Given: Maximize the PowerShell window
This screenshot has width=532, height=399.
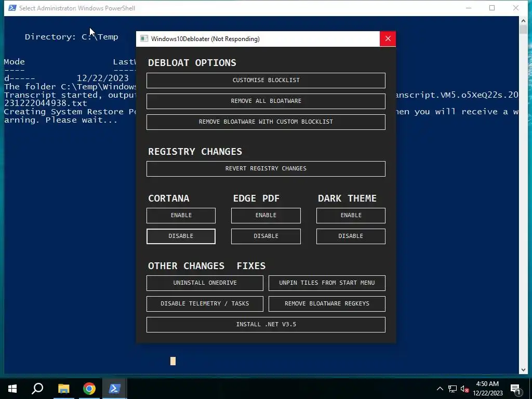Looking at the screenshot, I should pyautogui.click(x=492, y=8).
